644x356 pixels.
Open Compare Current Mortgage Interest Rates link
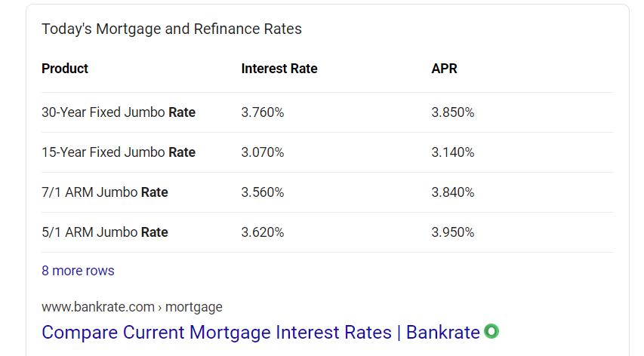coord(260,332)
